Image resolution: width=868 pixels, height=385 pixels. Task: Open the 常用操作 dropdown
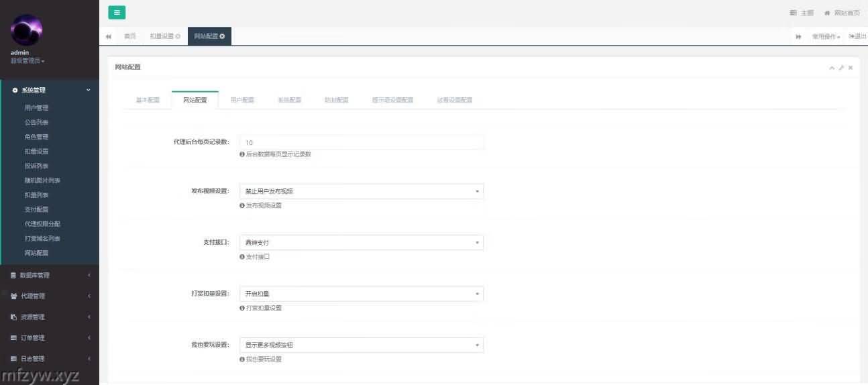pos(826,36)
